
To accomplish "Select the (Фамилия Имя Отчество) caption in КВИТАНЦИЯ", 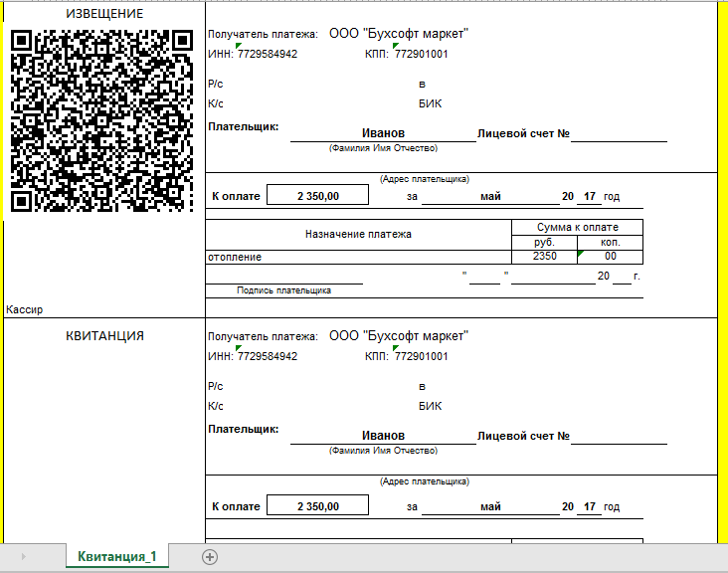I will (383, 451).
